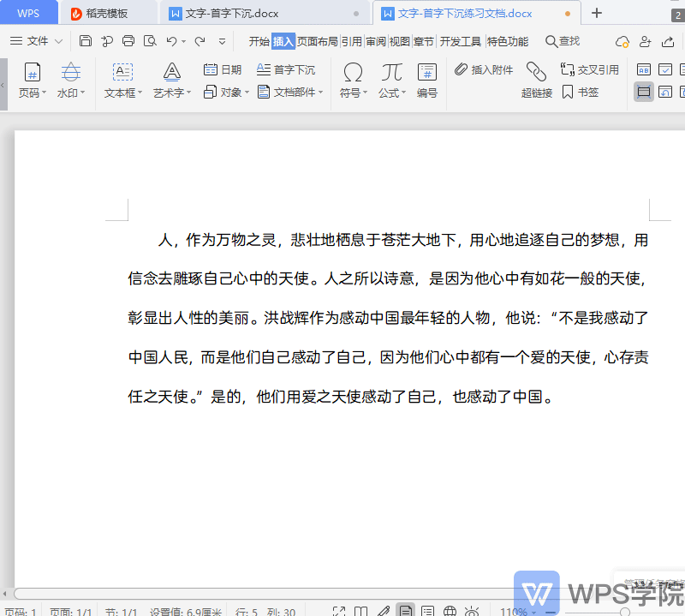Click the cloud sync status icon
Screen dimensions: 685x616
[622, 41]
